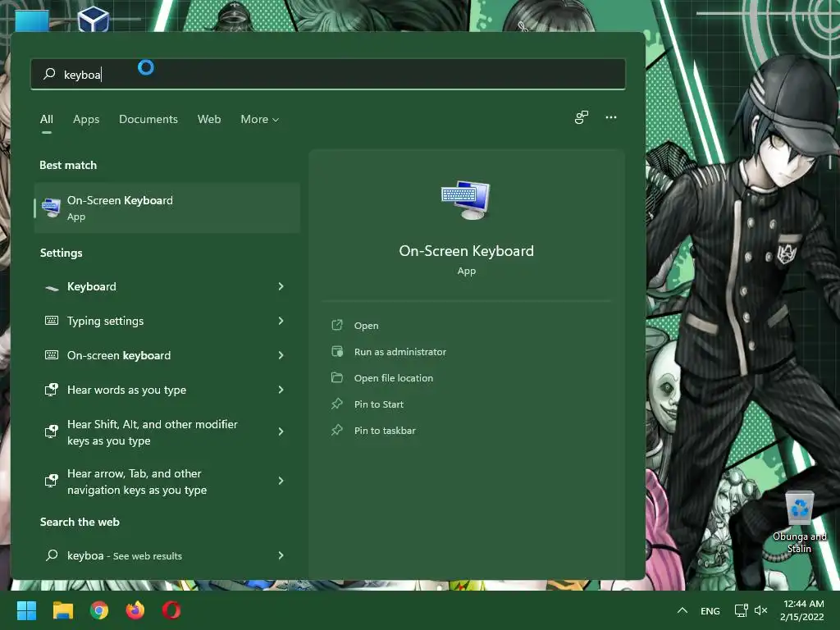Screen dimensions: 840x630
Task: Expand arrow beside On-screen keyboard setting
Action: [281, 355]
